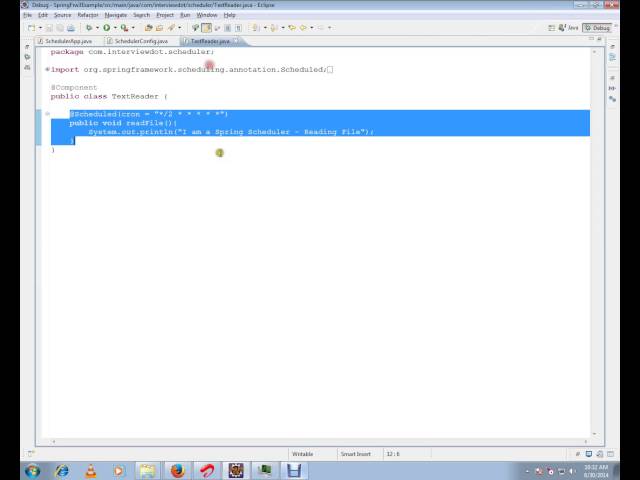Click the System.out.println code line
The width and height of the screenshot is (640, 480).
coord(231,132)
